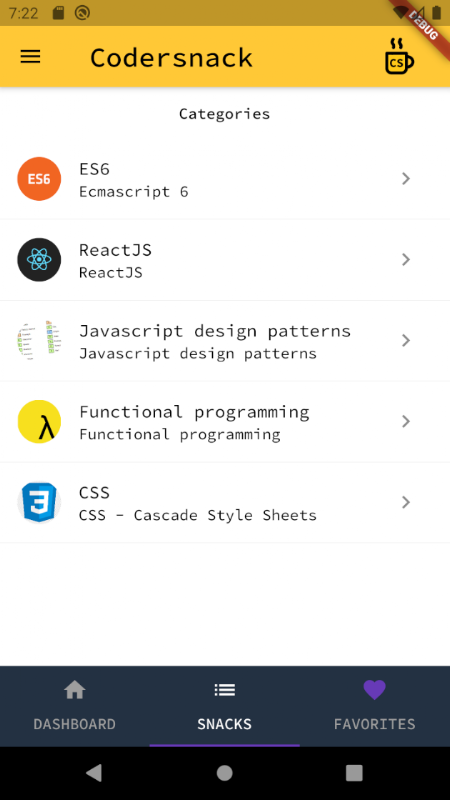Tap the ReactJS atom icon
450x800 pixels.
(x=39, y=260)
